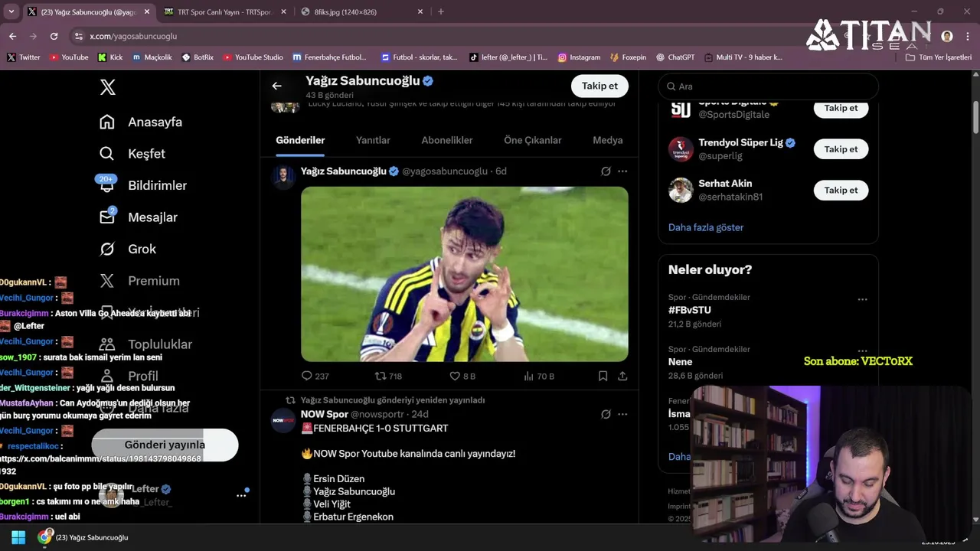Open Keşfet search icon in sidebar
The height and width of the screenshot is (551, 980).
pos(107,154)
